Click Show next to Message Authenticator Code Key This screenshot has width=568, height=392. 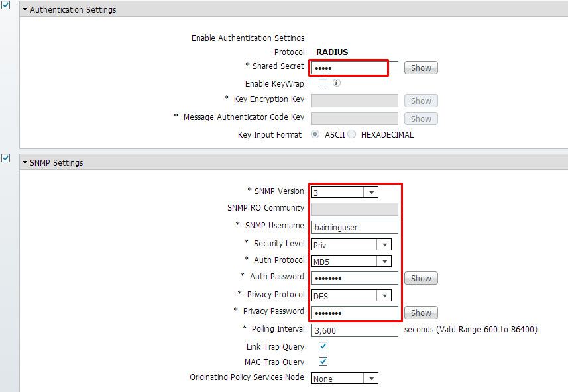(x=421, y=119)
